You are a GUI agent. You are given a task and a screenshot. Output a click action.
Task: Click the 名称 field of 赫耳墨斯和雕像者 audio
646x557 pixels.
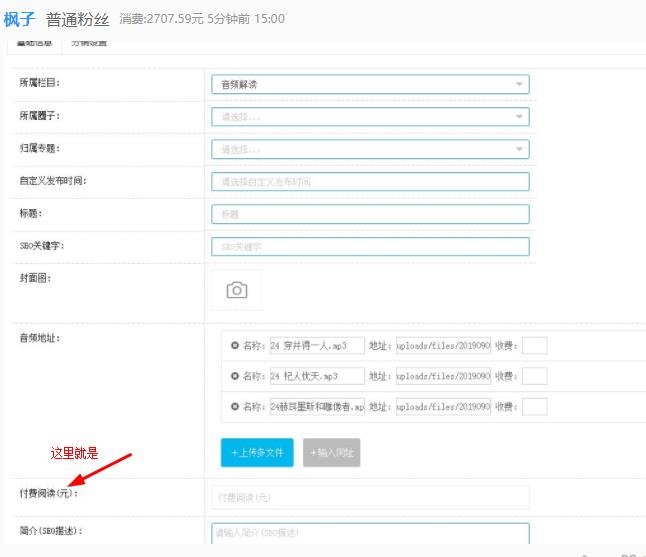pos(317,407)
